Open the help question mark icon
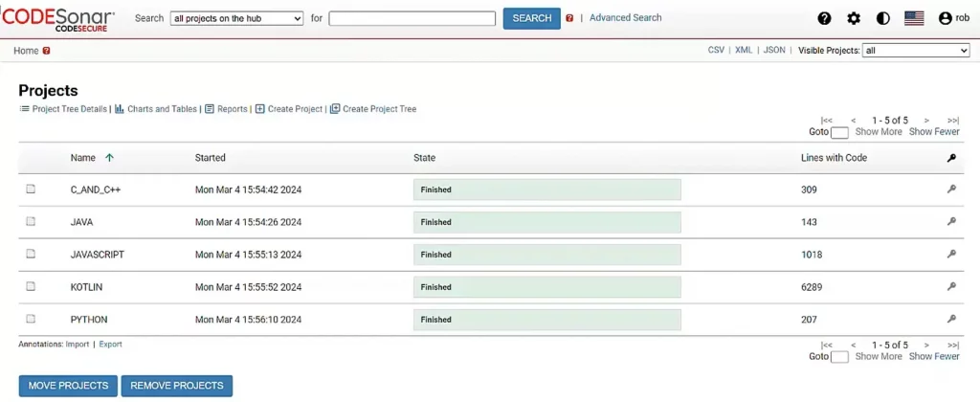This screenshot has height=402, width=980. pyautogui.click(x=824, y=18)
